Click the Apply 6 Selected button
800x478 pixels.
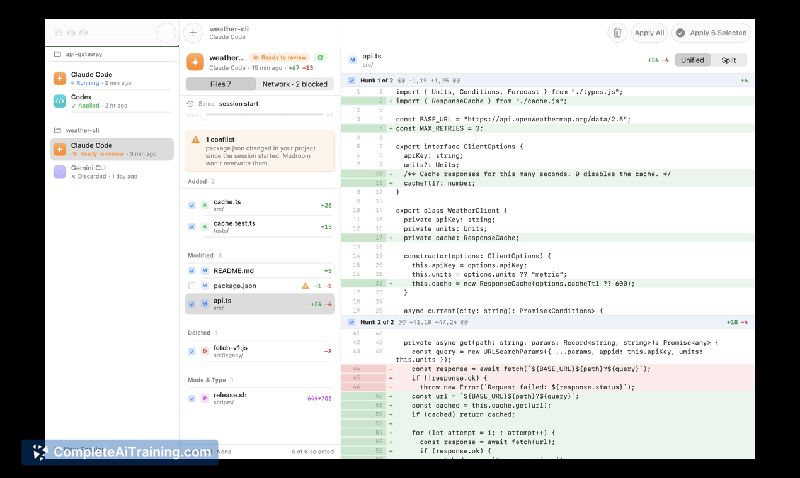[x=712, y=33]
